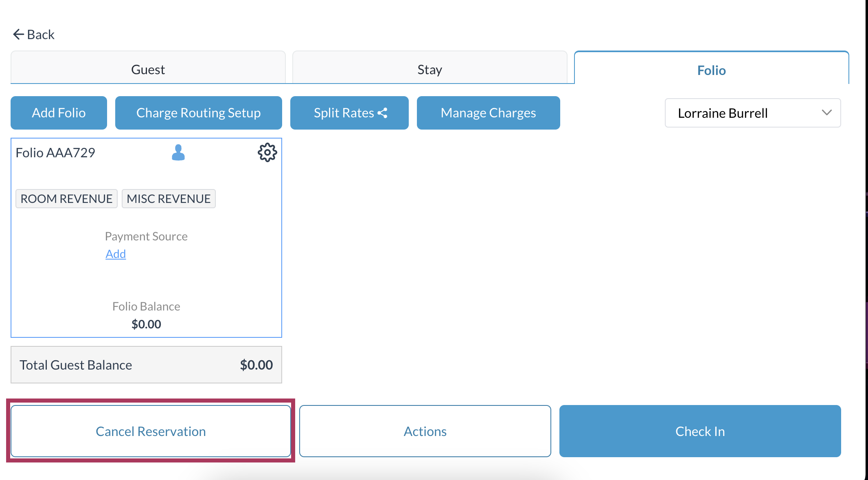This screenshot has height=480, width=868.
Task: Click the ROOM REVENUE tag
Action: [x=66, y=198]
